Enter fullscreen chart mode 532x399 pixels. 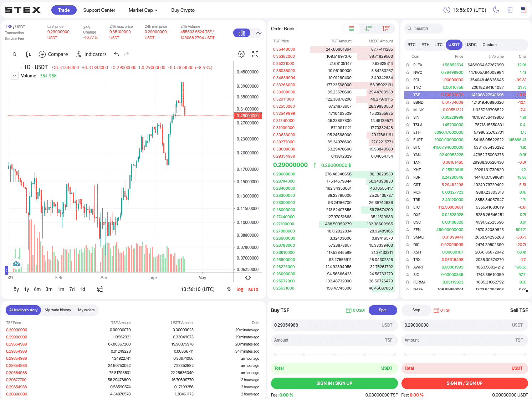(255, 54)
